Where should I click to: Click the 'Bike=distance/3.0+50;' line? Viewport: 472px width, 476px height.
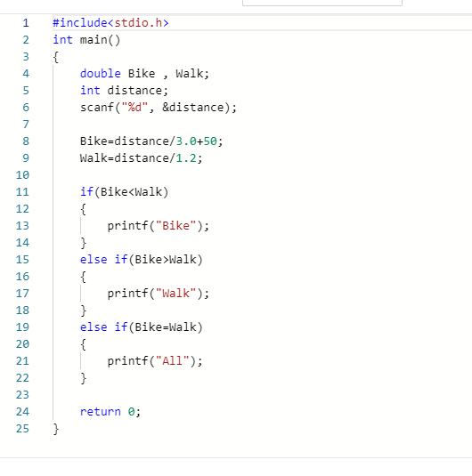pyautogui.click(x=151, y=141)
